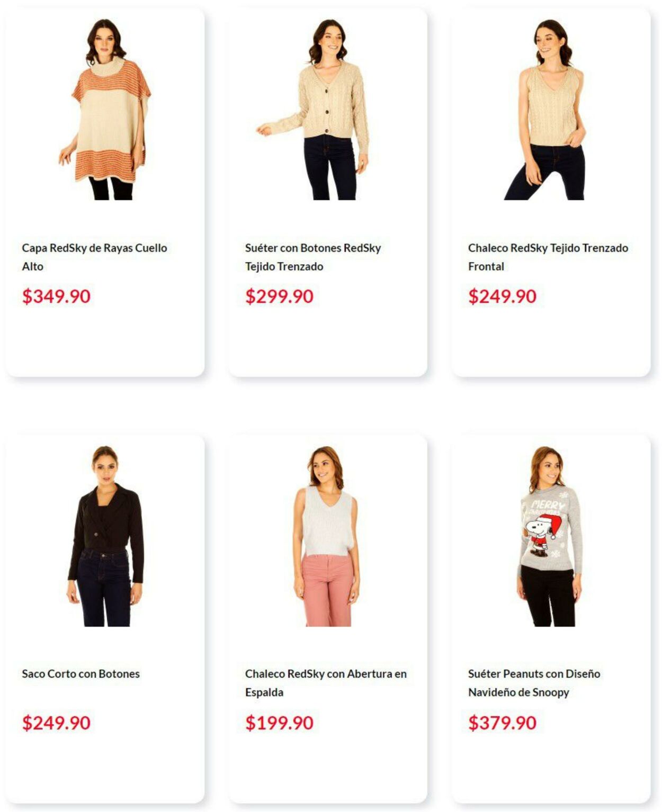View the black short jacket photo
662x812 pixels.
click(105, 536)
